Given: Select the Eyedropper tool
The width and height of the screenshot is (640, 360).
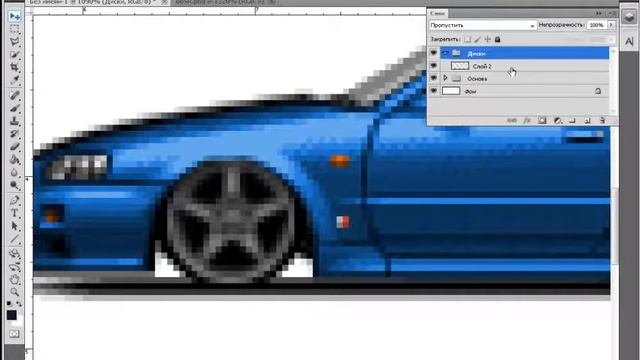Looking at the screenshot, I should point(14,80).
